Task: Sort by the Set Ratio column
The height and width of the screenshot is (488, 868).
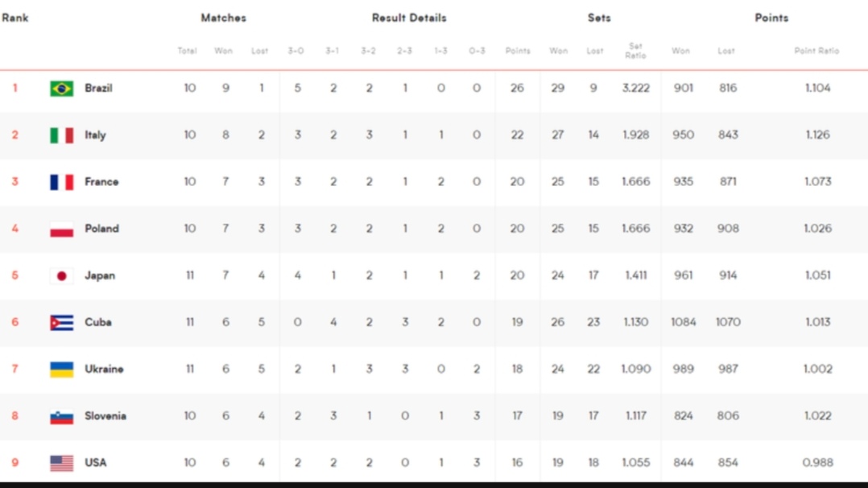Action: 635,51
